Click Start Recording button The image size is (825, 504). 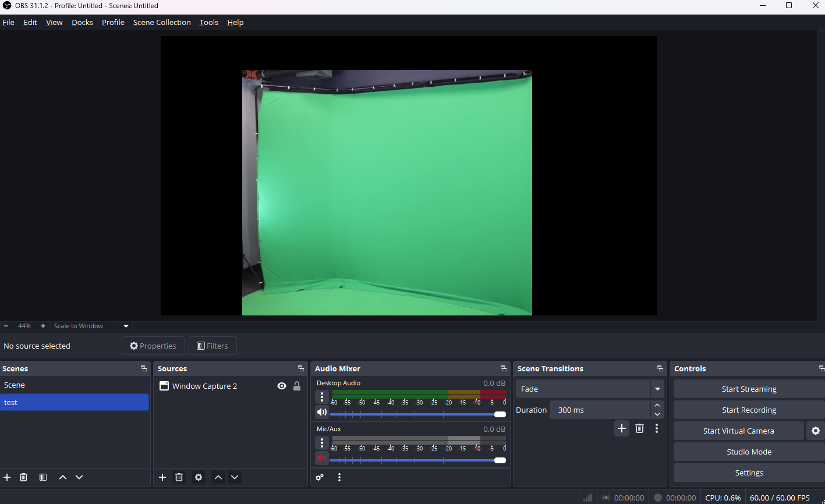749,410
